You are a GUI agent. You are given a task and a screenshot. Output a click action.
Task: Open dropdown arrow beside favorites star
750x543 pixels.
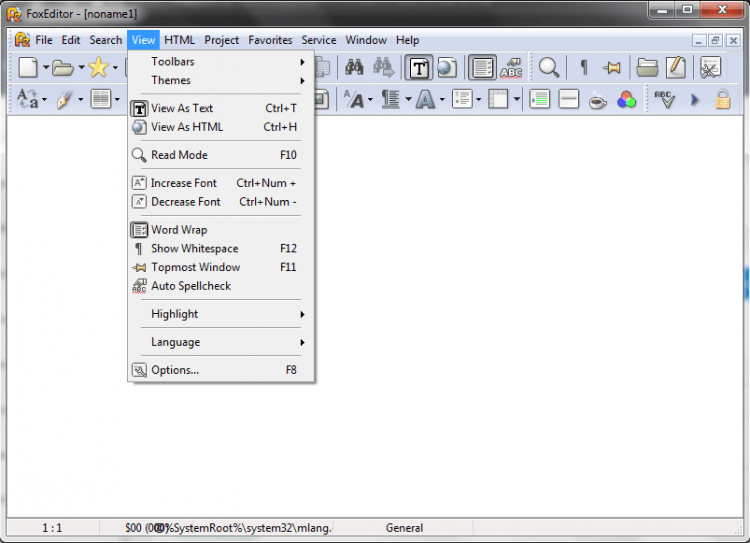115,67
